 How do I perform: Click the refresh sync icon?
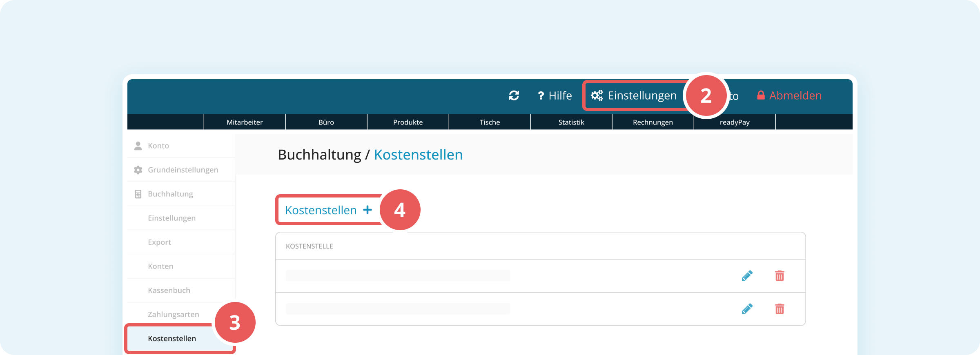click(x=514, y=95)
